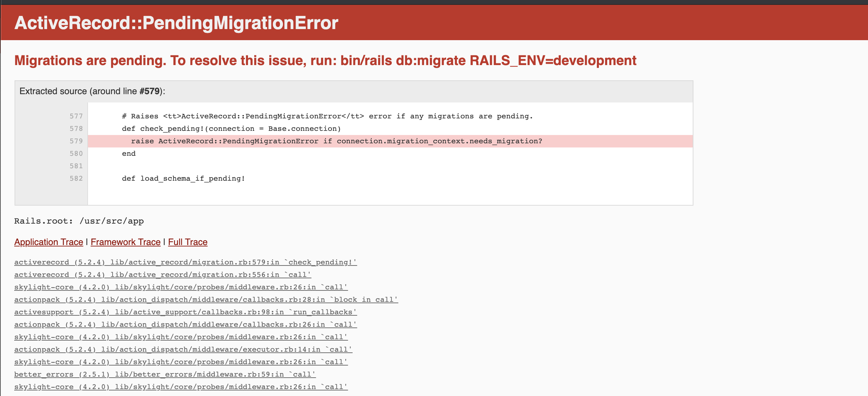Open migration.rb:556 in call frame
The image size is (868, 396).
[x=162, y=274]
